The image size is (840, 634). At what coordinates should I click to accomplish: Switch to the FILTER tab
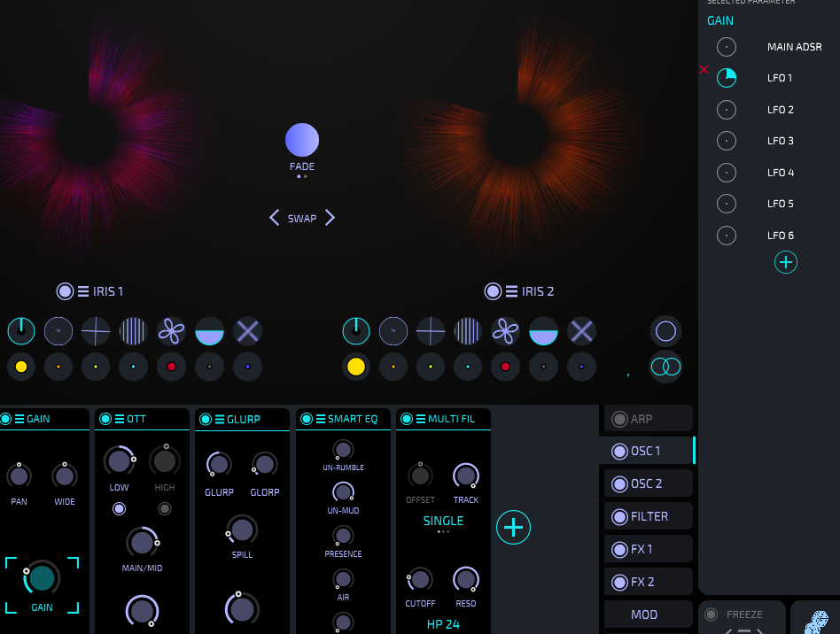pos(649,517)
